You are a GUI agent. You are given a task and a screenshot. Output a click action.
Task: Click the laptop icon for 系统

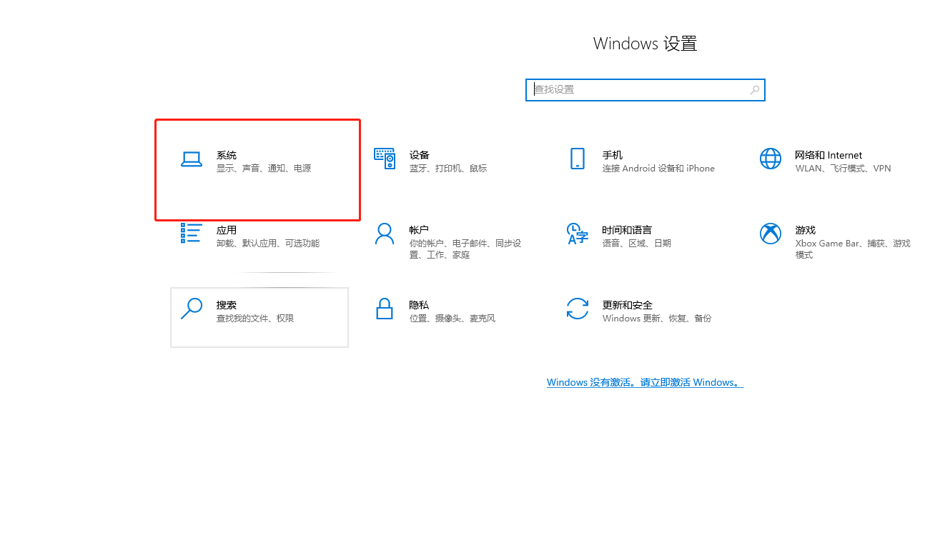[x=192, y=159]
